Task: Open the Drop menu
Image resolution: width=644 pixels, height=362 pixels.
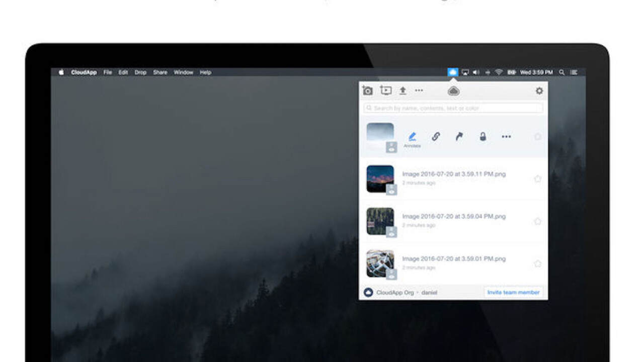Action: 140,72
